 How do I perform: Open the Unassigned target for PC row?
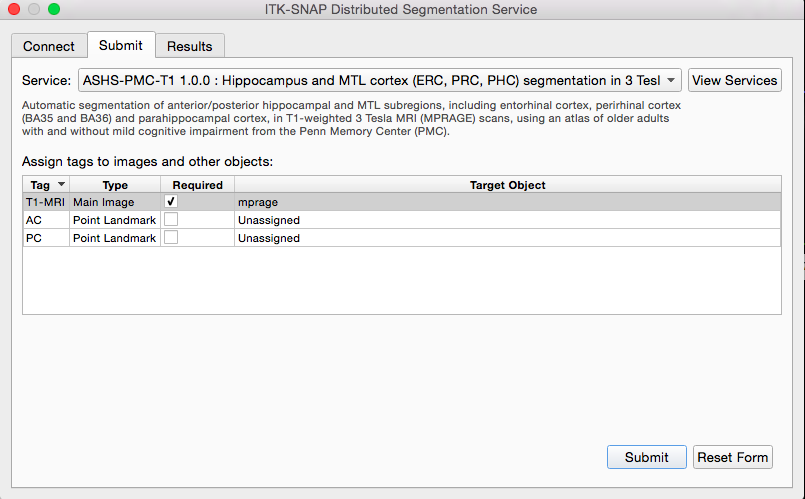508,238
